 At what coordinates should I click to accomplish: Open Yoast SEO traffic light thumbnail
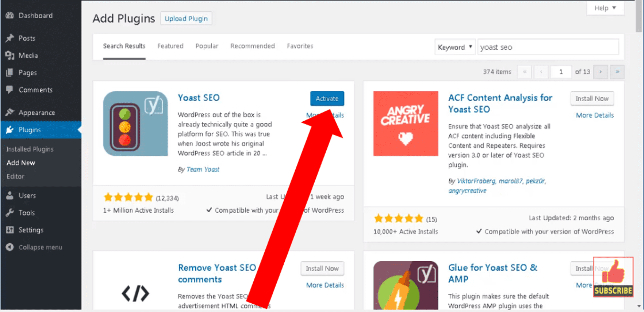click(136, 124)
